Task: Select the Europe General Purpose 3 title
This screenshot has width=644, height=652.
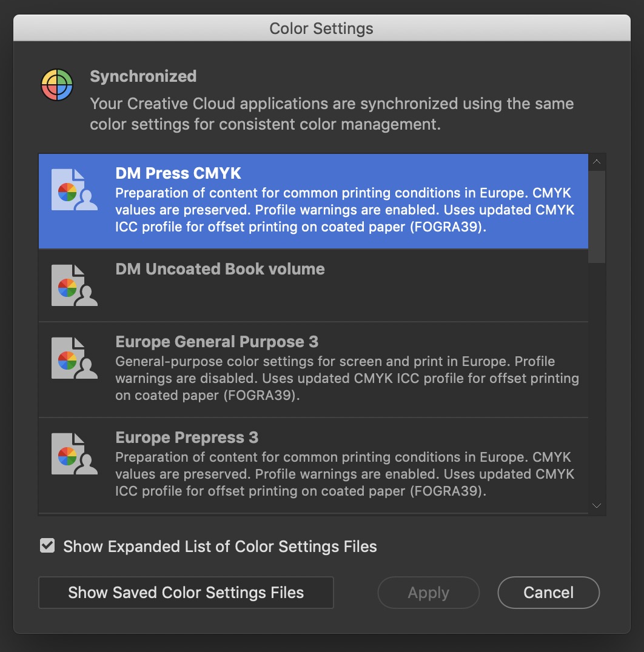Action: [216, 342]
